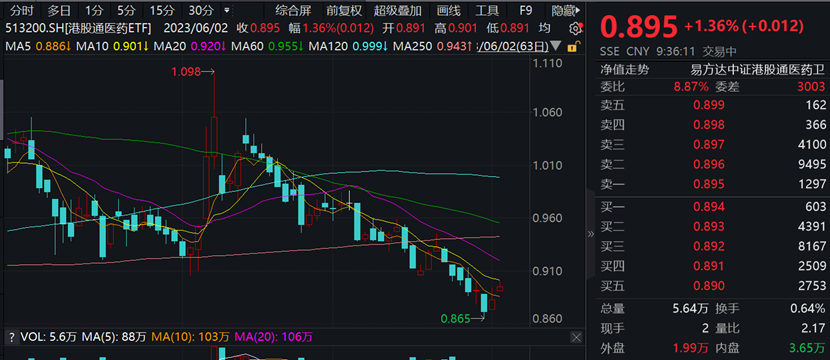Click the 外盘 value 1.99万

point(690,348)
